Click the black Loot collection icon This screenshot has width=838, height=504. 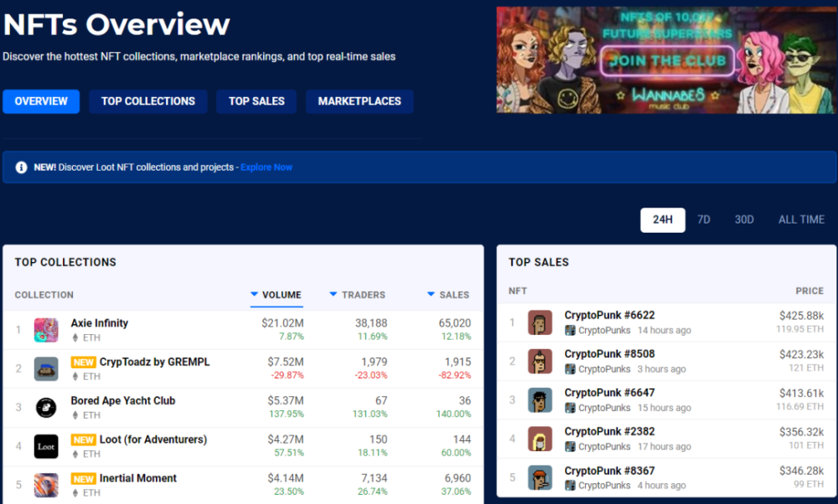[46, 446]
